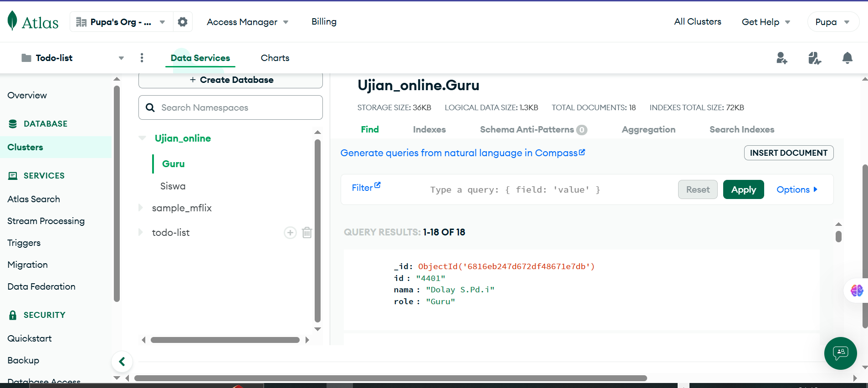Expand the sample_mflix database tree
The image size is (868, 388).
pos(141,208)
